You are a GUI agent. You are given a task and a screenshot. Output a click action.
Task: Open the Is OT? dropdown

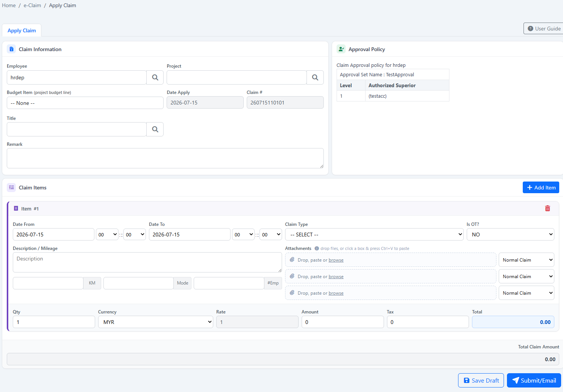pos(510,235)
